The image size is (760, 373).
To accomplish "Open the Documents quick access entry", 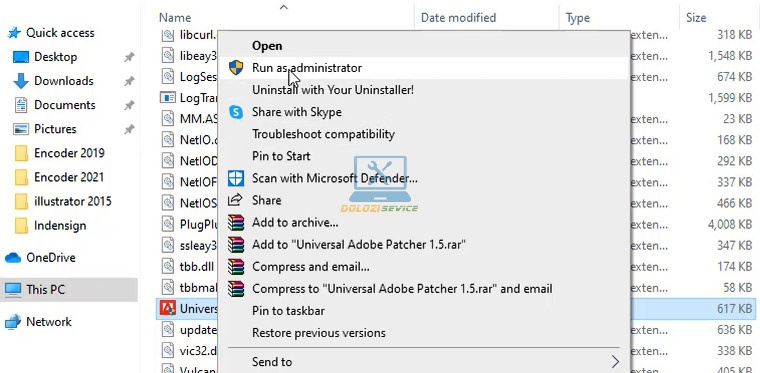I will coord(64,105).
